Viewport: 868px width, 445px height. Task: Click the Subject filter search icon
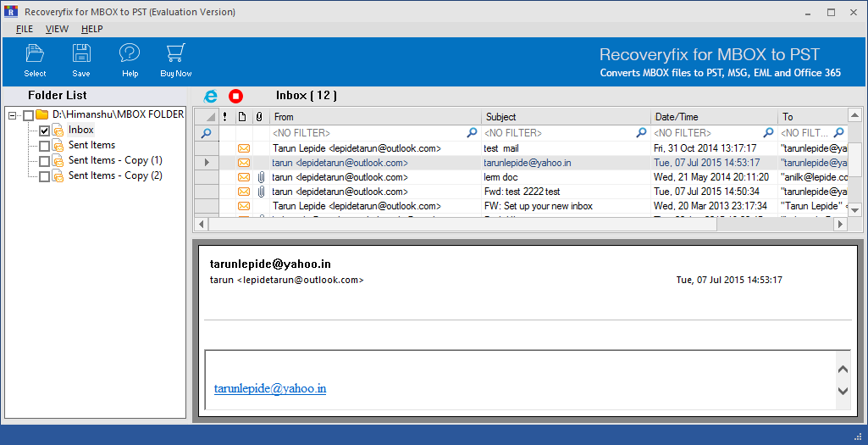tap(642, 132)
